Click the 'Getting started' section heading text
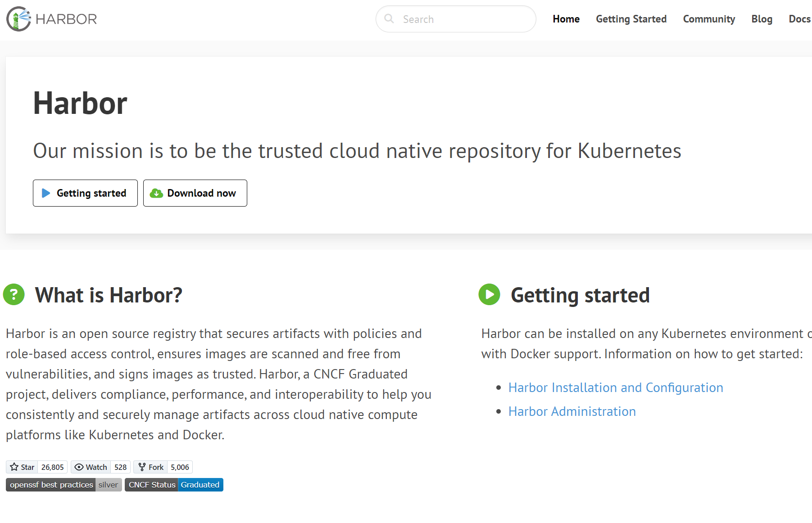 [x=580, y=295]
